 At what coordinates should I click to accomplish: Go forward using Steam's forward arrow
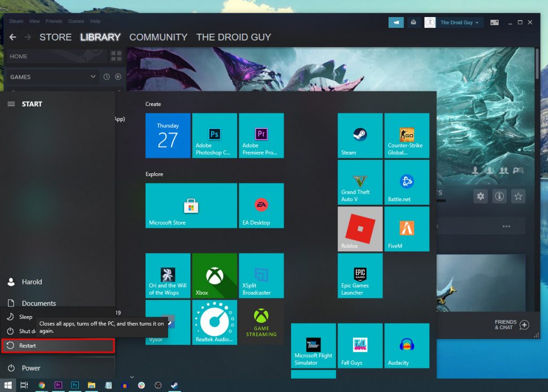tap(28, 37)
